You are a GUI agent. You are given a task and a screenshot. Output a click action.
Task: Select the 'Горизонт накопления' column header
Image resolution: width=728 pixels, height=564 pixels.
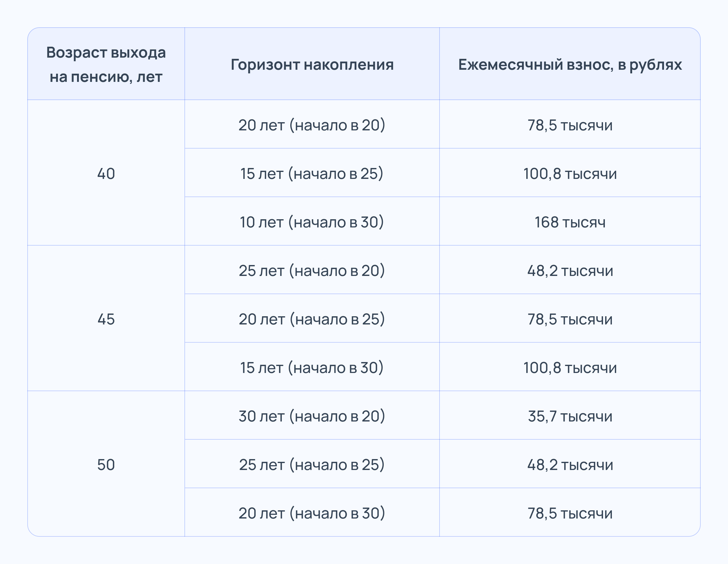(312, 65)
